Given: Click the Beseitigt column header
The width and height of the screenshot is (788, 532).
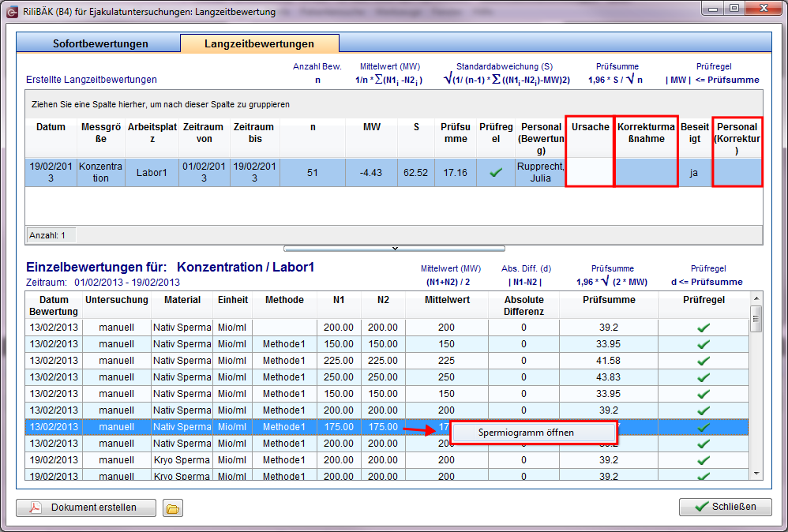Looking at the screenshot, I should [695, 138].
